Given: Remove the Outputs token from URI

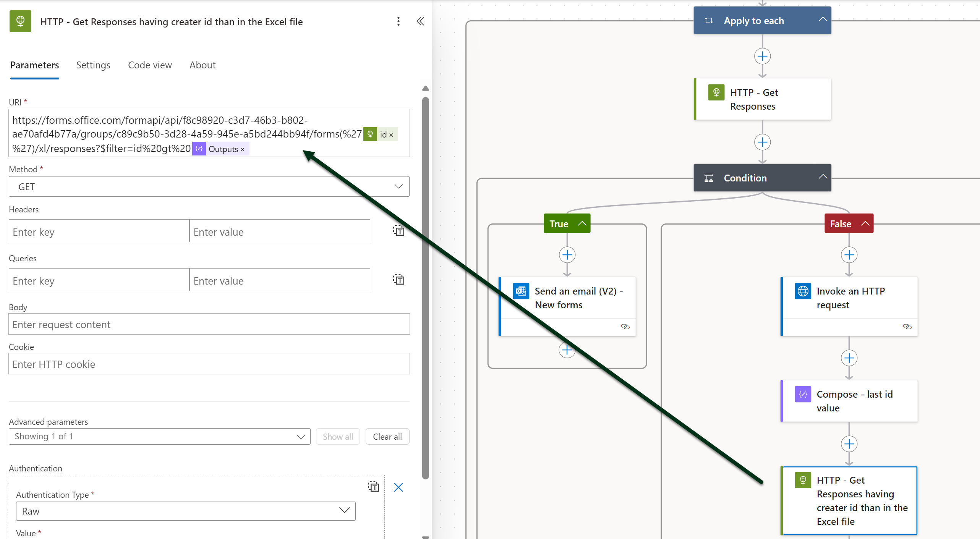Looking at the screenshot, I should tap(242, 149).
